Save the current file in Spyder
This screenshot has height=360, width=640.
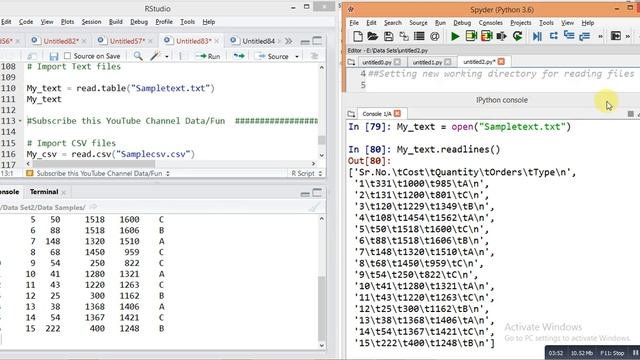tap(388, 36)
